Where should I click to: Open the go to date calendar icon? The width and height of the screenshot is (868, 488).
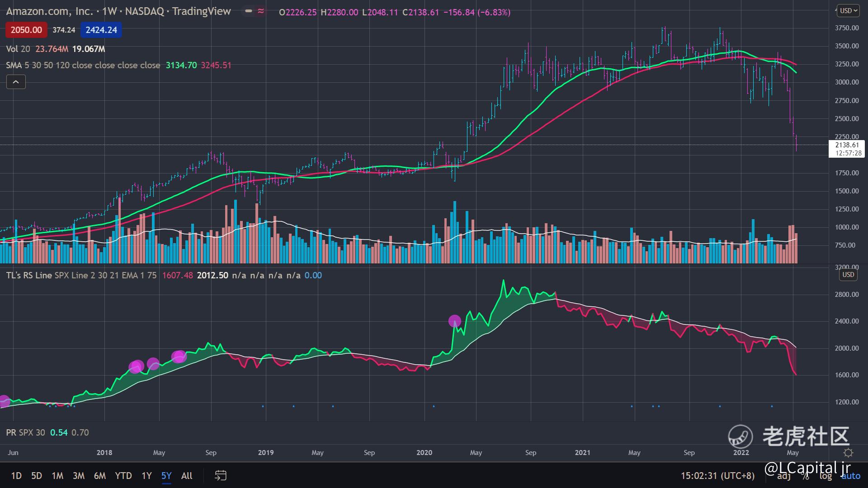[x=220, y=475]
